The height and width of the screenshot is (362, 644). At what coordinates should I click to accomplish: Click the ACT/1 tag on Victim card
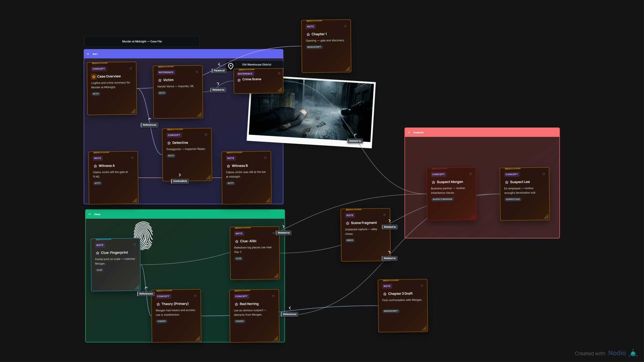[162, 93]
